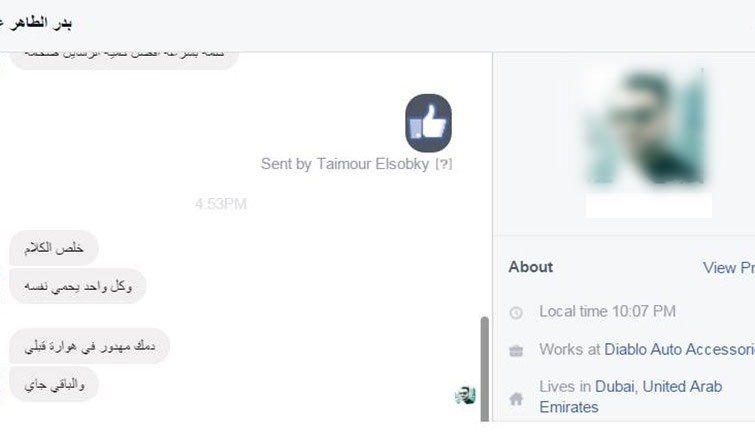
Task: Open the Diablo Auto Accessories link
Action: click(679, 349)
